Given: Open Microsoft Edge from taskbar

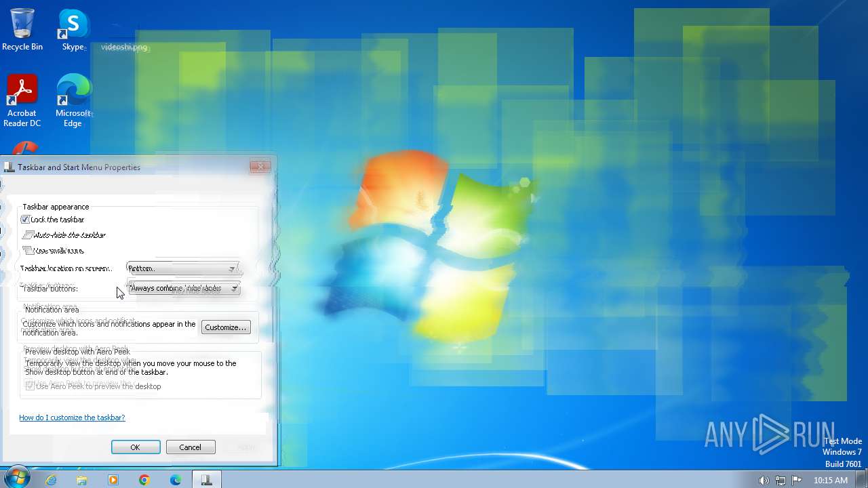Looking at the screenshot, I should pos(176,480).
